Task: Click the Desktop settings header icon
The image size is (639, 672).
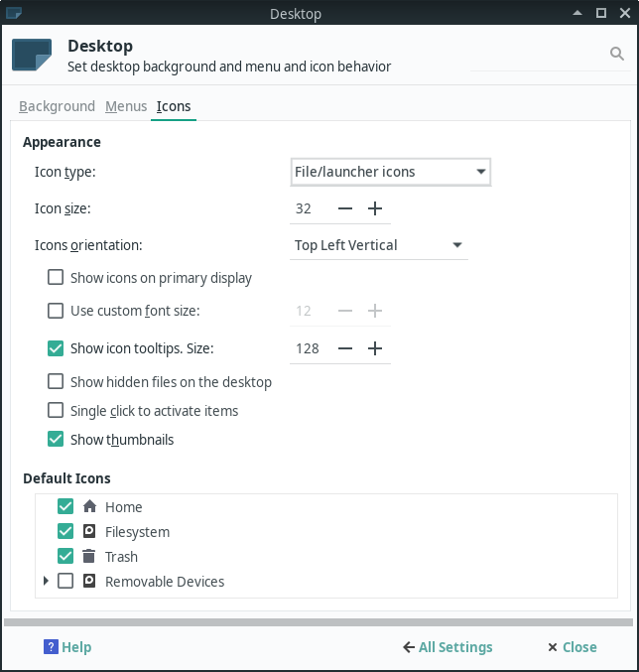Action: [x=32, y=55]
